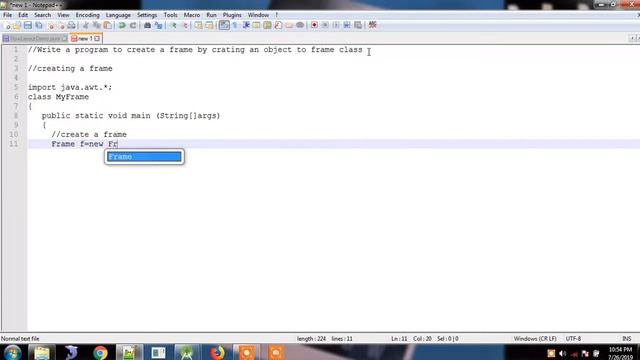Open the Encoding menu
This screenshot has height=360, width=640.
click(87, 15)
